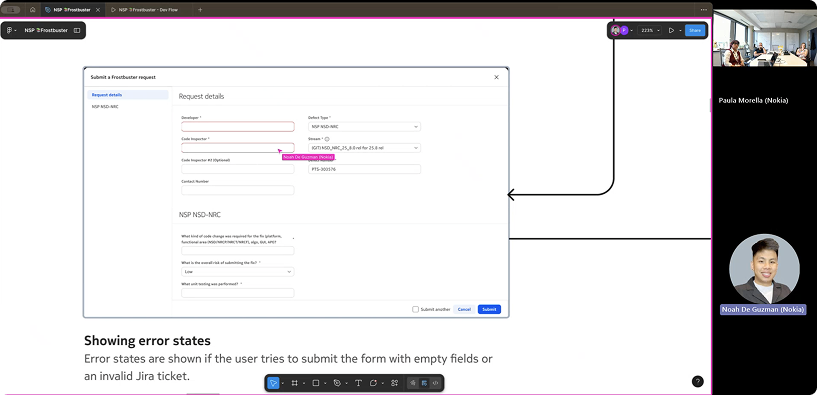Switch to Draw mode in the toolbar
The image size is (817, 395).
click(x=413, y=383)
